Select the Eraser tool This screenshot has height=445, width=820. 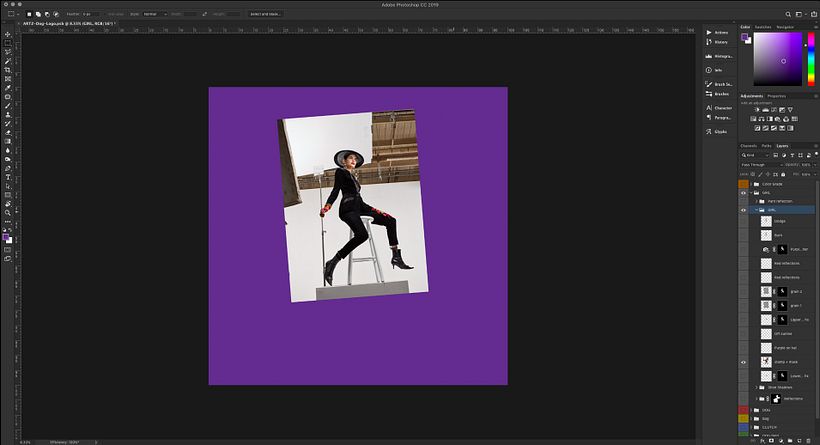pos(8,132)
